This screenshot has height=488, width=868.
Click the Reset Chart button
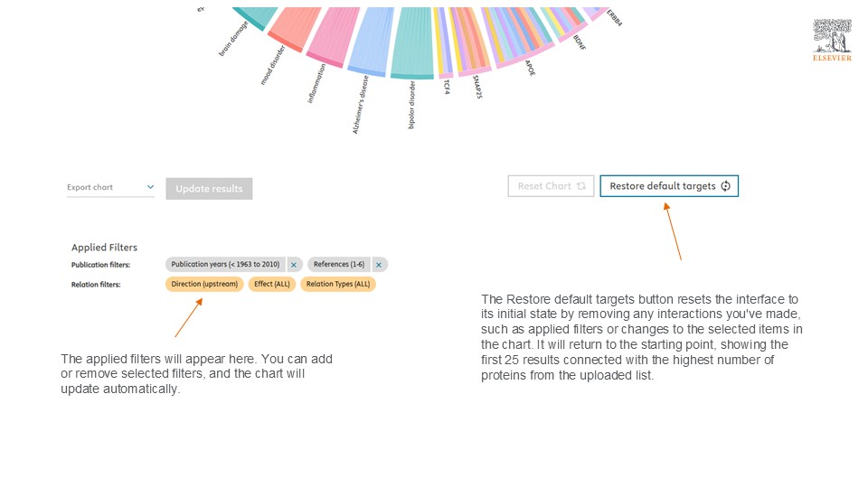(552, 186)
